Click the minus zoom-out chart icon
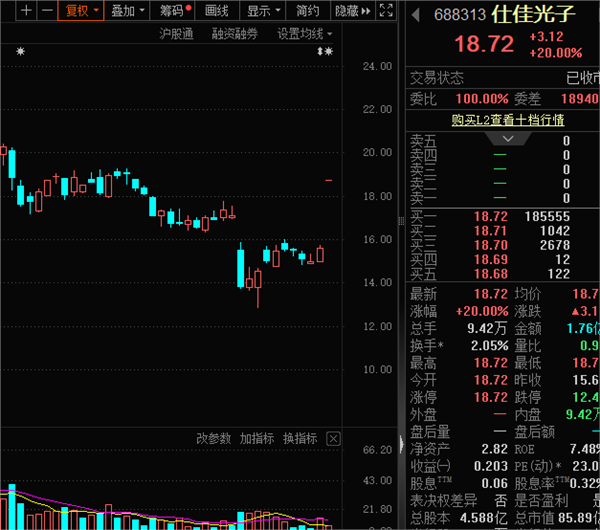The image size is (600, 530). coord(47,11)
